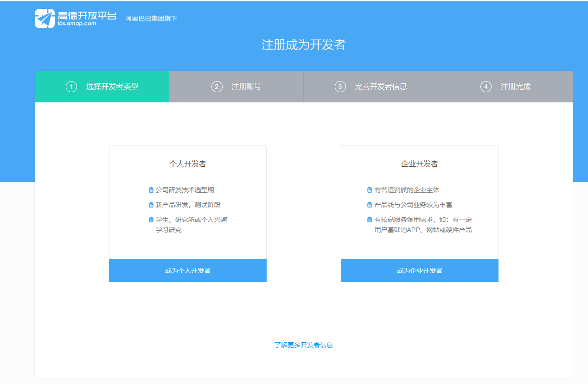Open the 了解更多开发者信息 link
588x384 pixels.
(304, 345)
